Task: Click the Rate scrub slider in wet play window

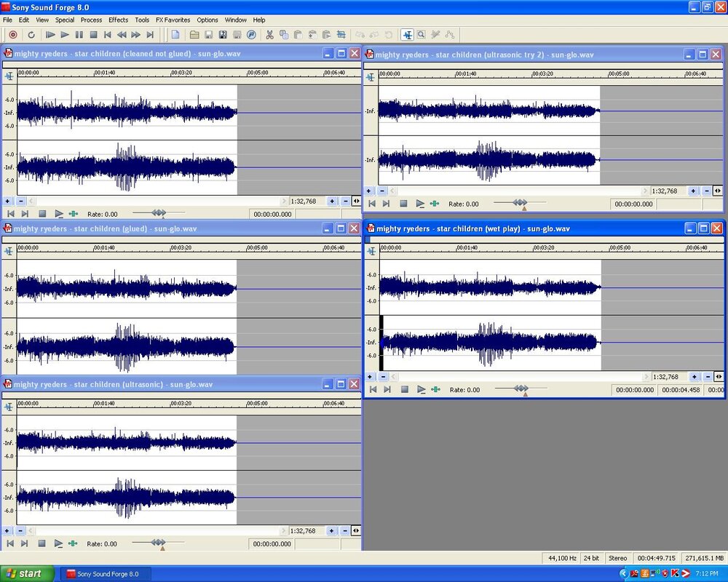Action: pyautogui.click(x=521, y=388)
